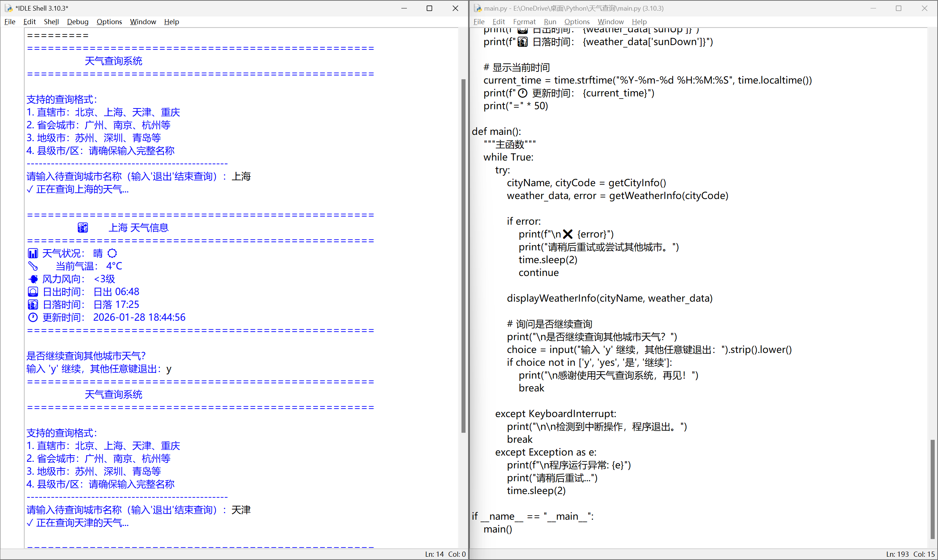
Task: Minimize the main.py editor window
Action: coord(873,8)
